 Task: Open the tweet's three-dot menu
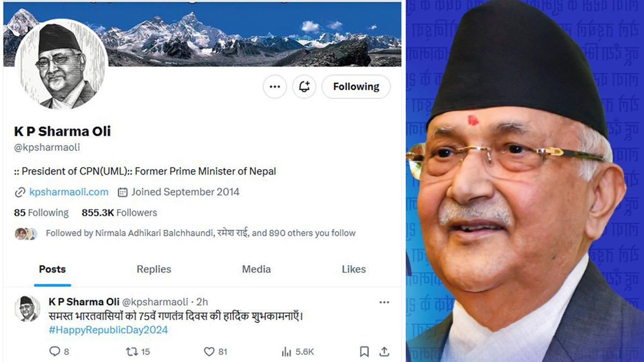[x=384, y=302]
